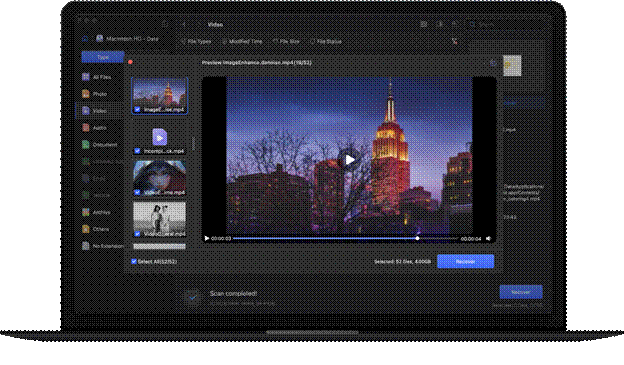Click the search field at the top right

(x=505, y=24)
